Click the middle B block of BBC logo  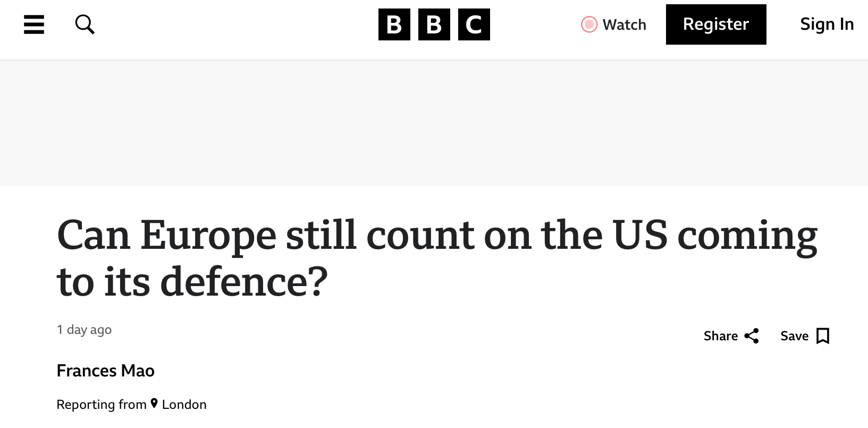click(434, 24)
